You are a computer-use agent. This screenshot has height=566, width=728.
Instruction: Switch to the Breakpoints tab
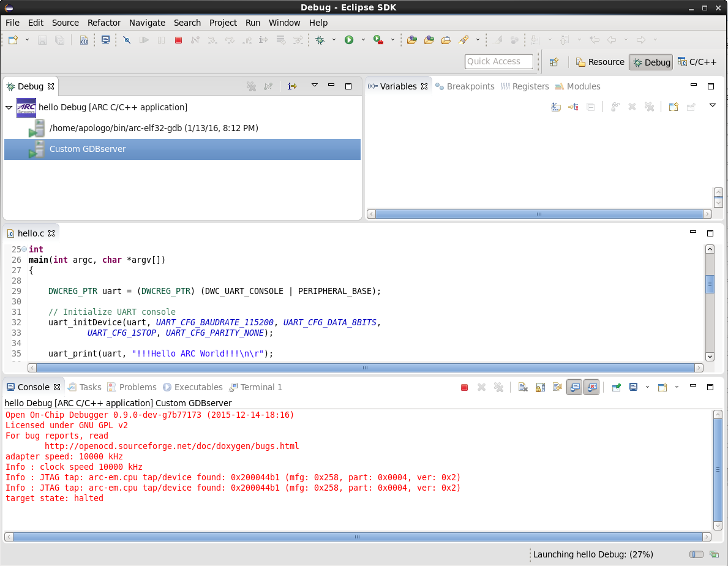coord(465,86)
